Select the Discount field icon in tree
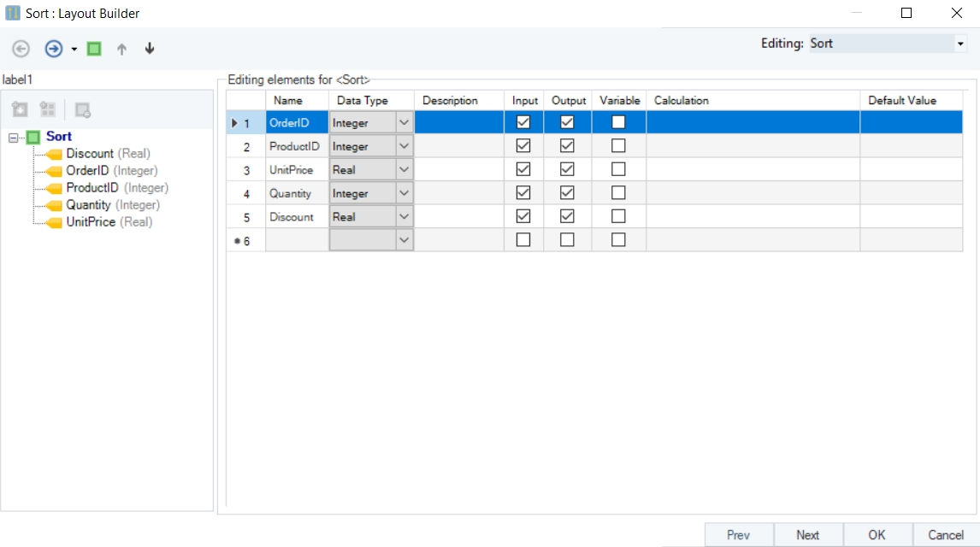Screen dimensions: 980x547 tap(54, 154)
